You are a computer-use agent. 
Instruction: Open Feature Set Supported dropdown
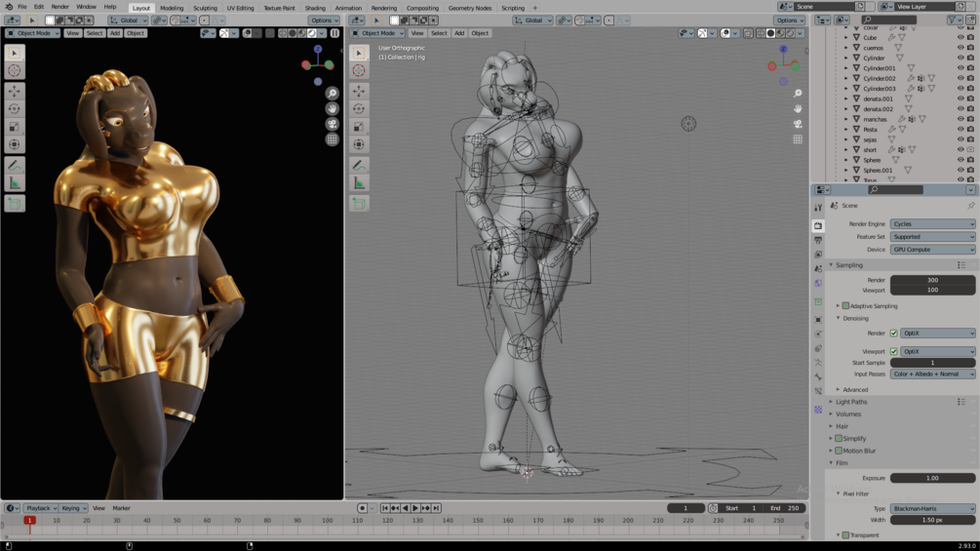(932, 237)
